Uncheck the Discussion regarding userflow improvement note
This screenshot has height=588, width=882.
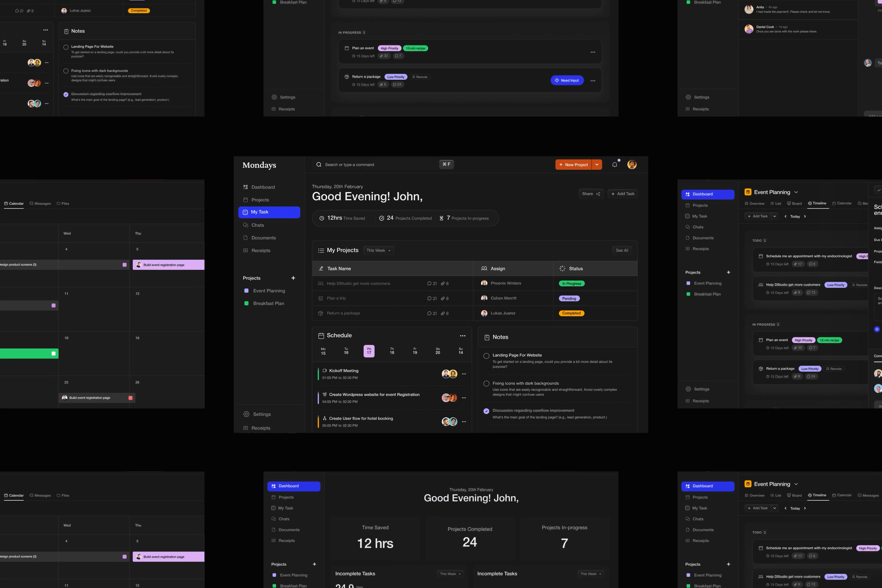[x=486, y=411]
